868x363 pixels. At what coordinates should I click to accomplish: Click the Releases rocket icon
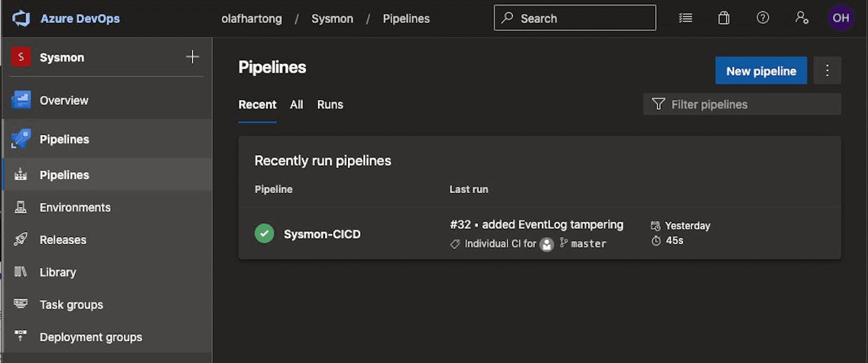[x=21, y=239]
